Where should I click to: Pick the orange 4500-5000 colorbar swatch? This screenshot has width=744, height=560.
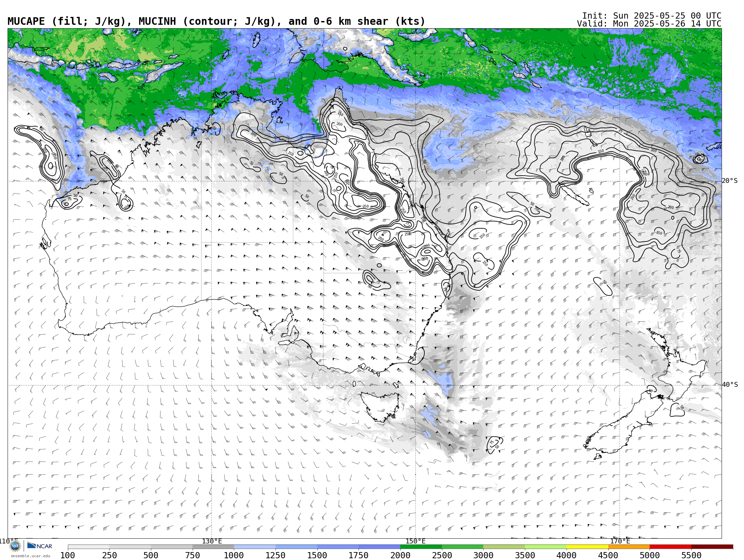coord(629,547)
